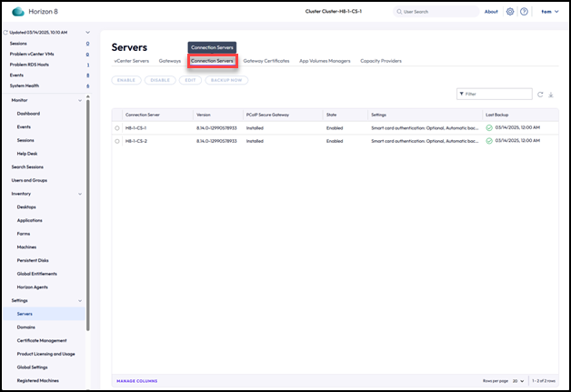The image size is (571, 392).
Task: Open help with the question mark icon
Action: 524,12
